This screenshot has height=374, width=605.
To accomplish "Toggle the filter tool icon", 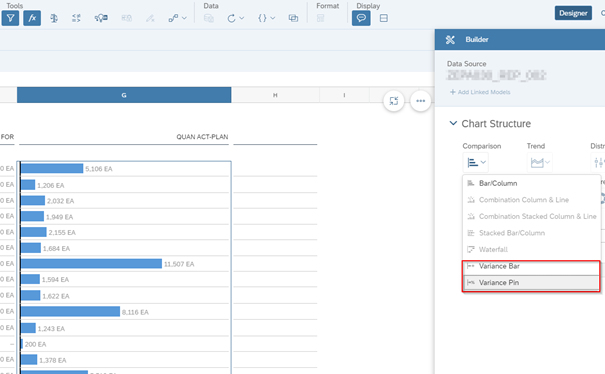I will 10,18.
